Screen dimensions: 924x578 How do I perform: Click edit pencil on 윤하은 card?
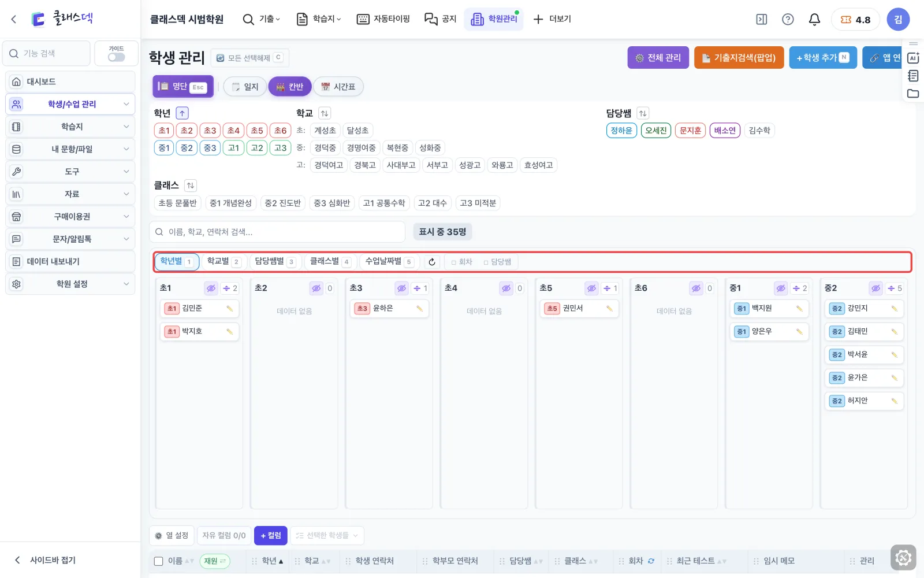point(419,309)
